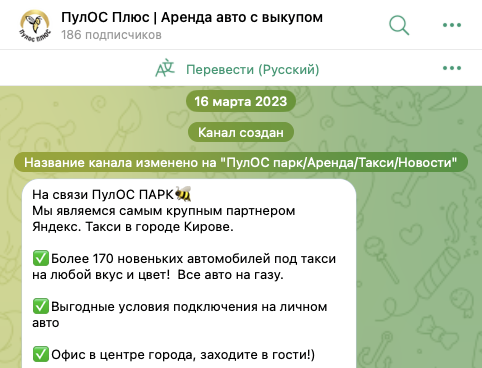This screenshot has width=482, height=368.
Task: Click the text Выгодные условия подключения на личном
Action: click(189, 307)
